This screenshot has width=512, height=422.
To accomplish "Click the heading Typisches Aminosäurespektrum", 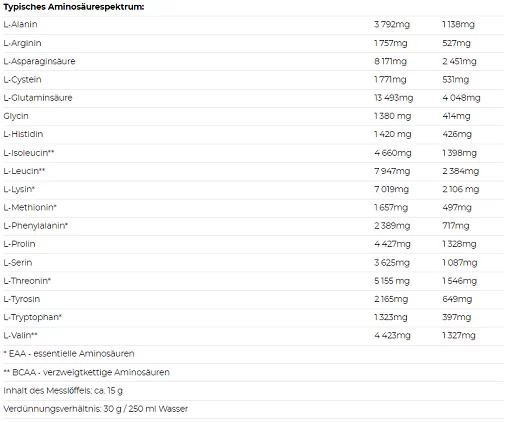I will pyautogui.click(x=74, y=7).
